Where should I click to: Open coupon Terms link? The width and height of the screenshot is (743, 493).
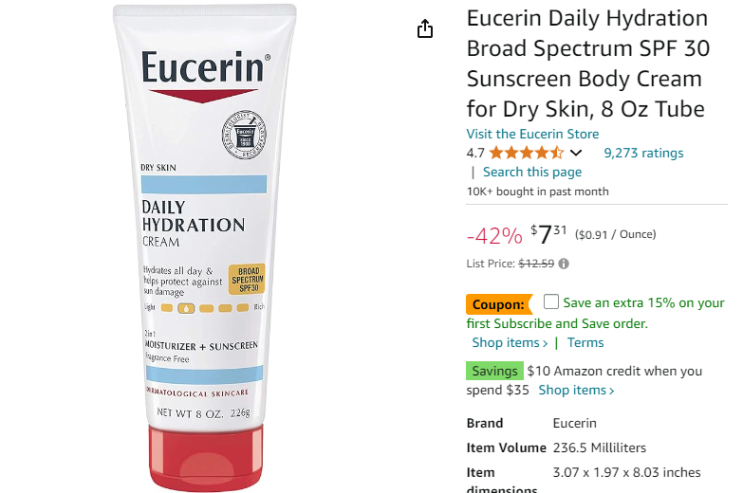[586, 342]
